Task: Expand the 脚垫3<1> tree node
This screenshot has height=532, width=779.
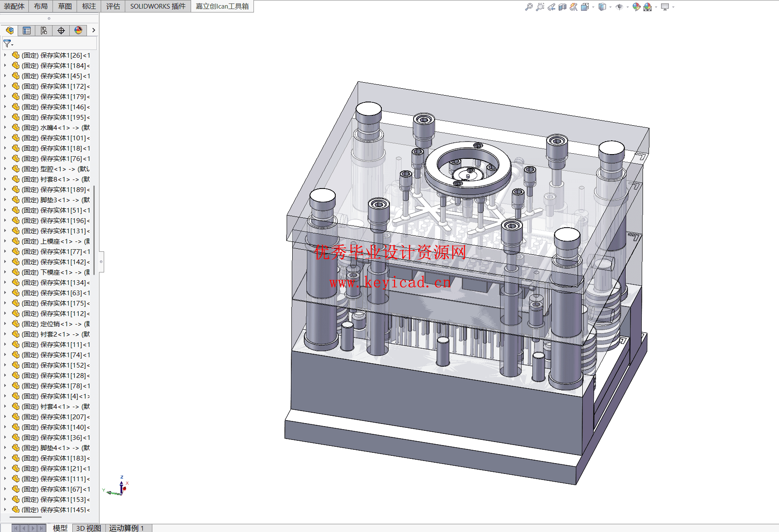Action: [x=5, y=200]
